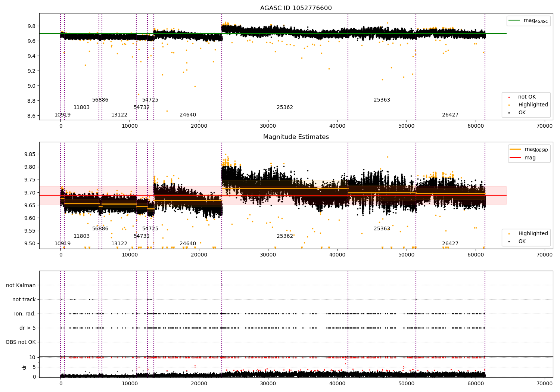Click OBSID label 25362 in top plot
This screenshot has width=560, height=392.
pyautogui.click(x=285, y=108)
